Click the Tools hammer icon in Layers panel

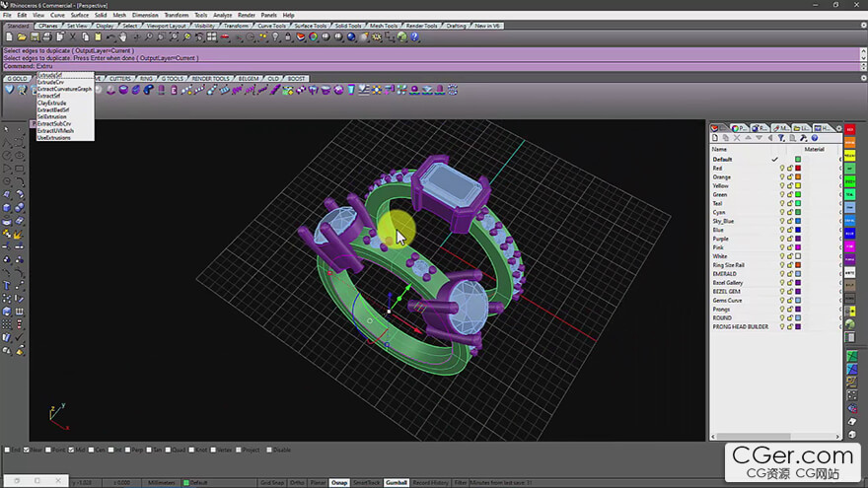point(803,138)
